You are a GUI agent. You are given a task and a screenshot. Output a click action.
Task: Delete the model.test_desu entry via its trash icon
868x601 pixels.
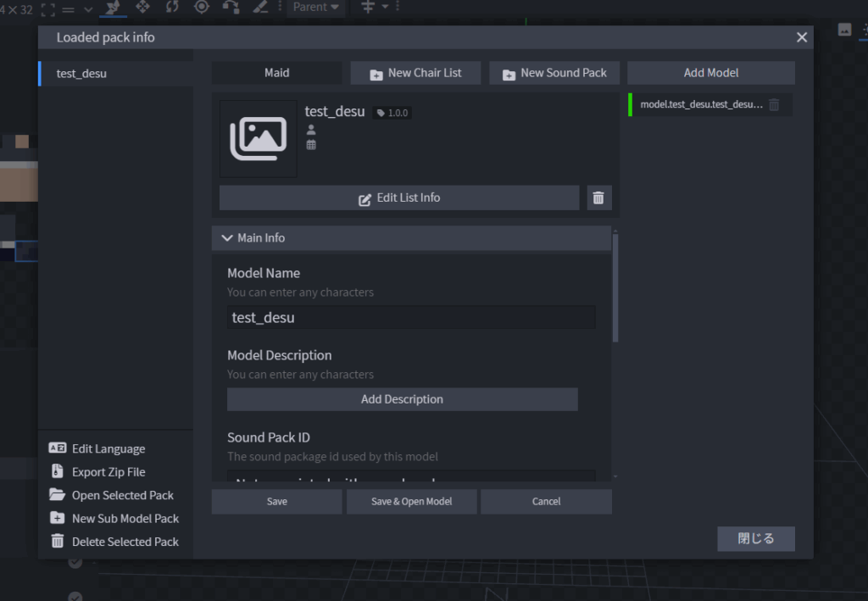(774, 105)
